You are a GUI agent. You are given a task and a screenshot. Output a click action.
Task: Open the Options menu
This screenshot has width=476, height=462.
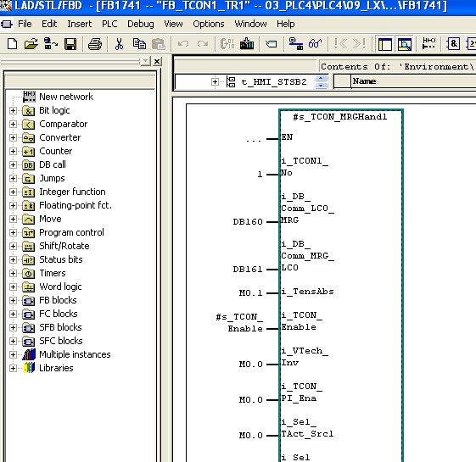[209, 24]
